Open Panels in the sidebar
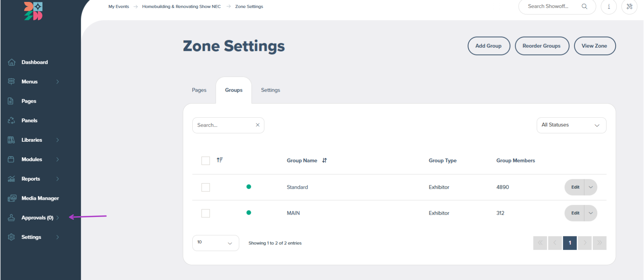Screen dimensions: 644x280 click(29, 120)
